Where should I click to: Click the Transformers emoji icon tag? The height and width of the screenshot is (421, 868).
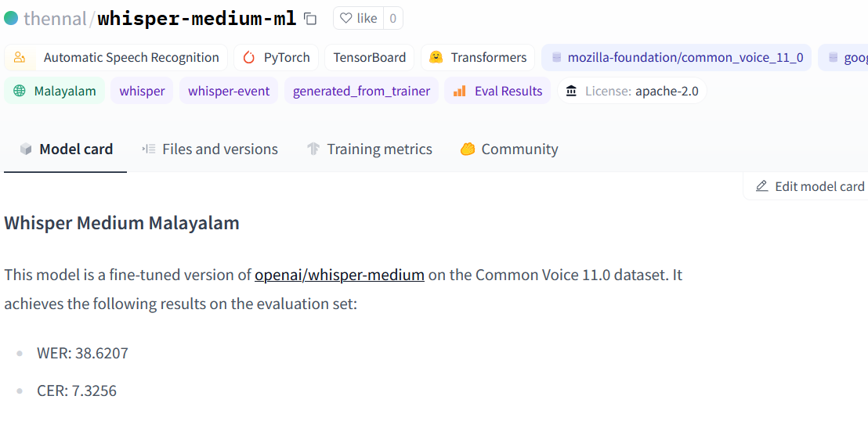[x=478, y=57]
